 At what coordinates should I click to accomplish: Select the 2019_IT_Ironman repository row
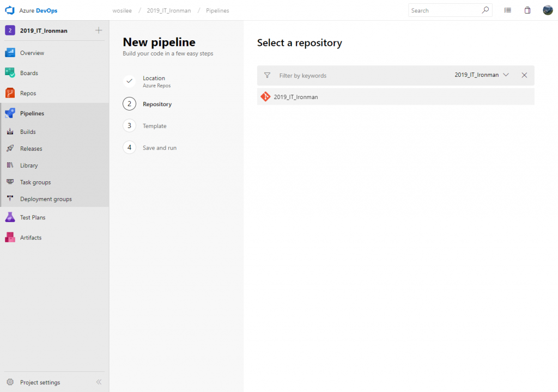coord(396,97)
